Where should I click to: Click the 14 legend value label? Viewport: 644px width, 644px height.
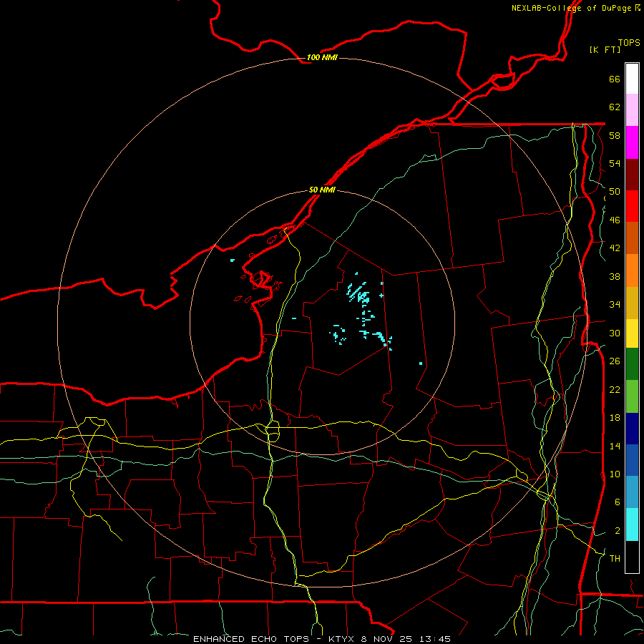615,446
